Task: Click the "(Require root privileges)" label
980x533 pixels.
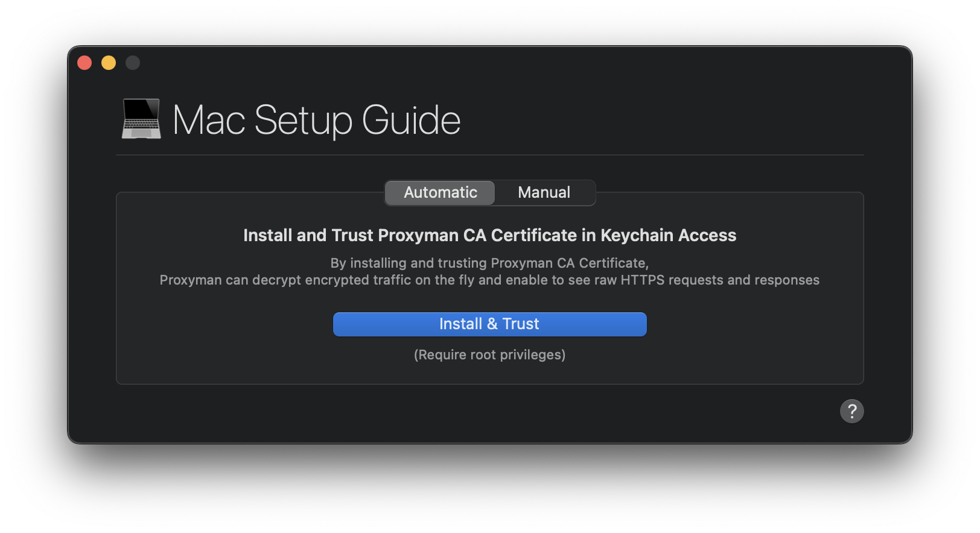Action: click(489, 355)
